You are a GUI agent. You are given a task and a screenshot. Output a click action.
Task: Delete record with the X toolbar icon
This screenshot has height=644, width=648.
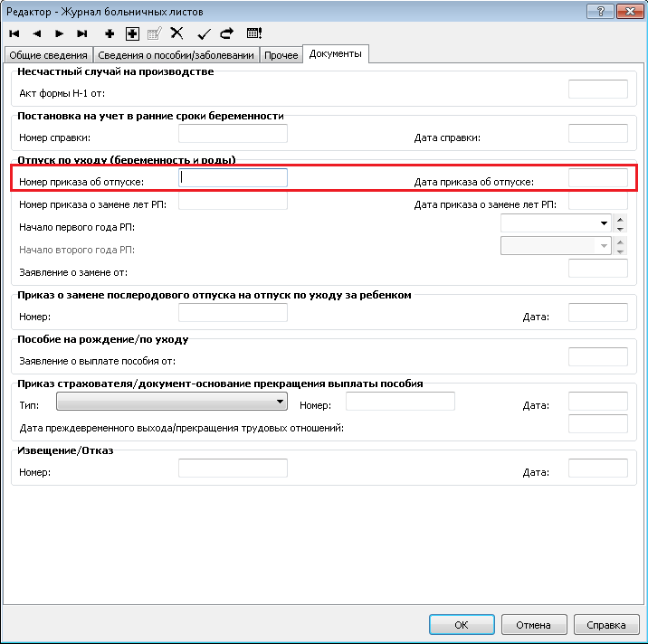(177, 33)
